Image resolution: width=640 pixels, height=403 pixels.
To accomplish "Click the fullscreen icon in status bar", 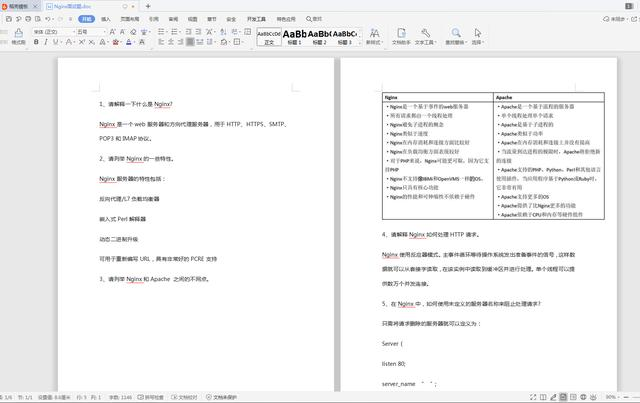I will point(533,397).
